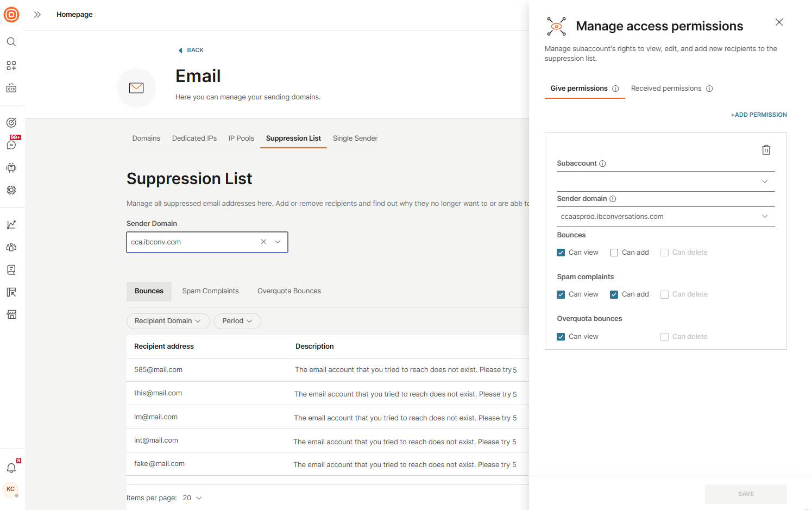Open the apps grid icon in sidebar
Screen dimensions: 812x510
(11, 65)
